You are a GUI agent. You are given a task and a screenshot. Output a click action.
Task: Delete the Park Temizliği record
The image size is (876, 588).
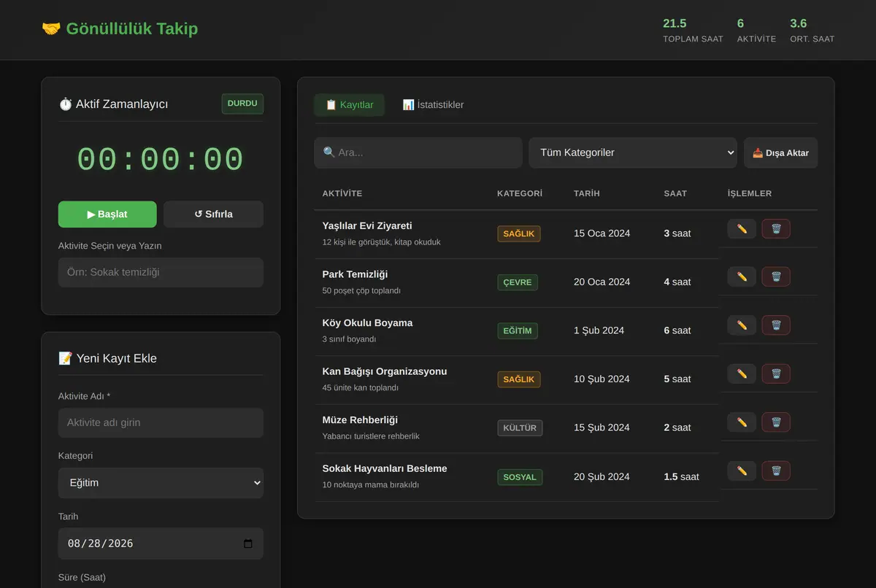[x=776, y=277]
